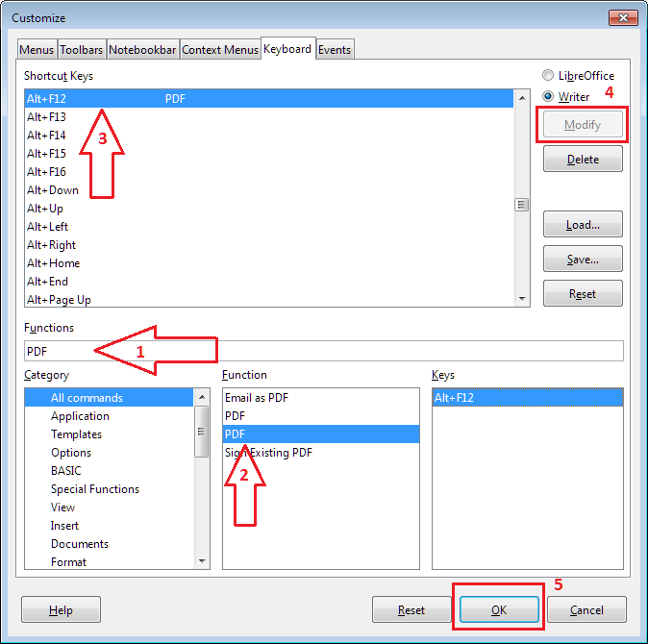Choose Email as PDF function
The height and width of the screenshot is (644, 648).
(x=256, y=398)
